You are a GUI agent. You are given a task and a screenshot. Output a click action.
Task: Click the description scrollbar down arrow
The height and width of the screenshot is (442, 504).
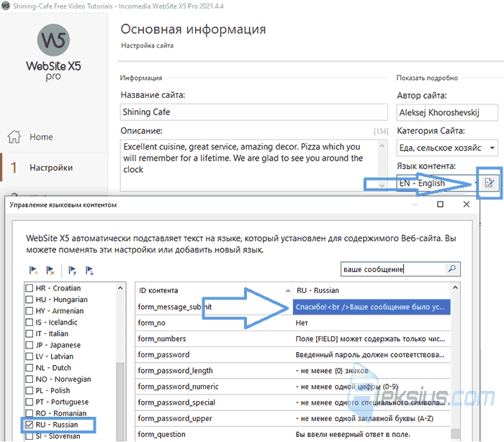(382, 186)
